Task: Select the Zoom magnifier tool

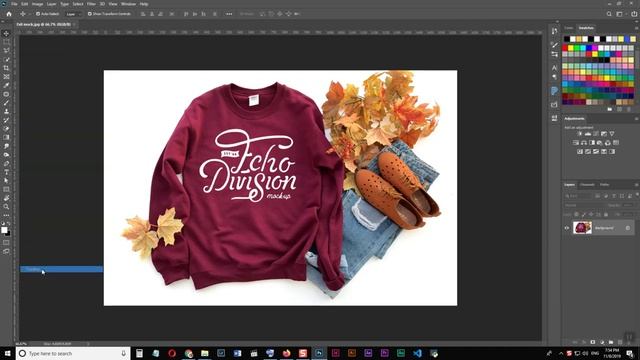Action: 6,207
